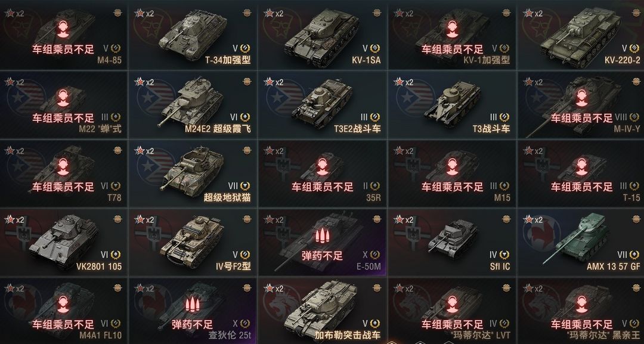Pick the T3战斗车 vehicle

(x=452, y=104)
